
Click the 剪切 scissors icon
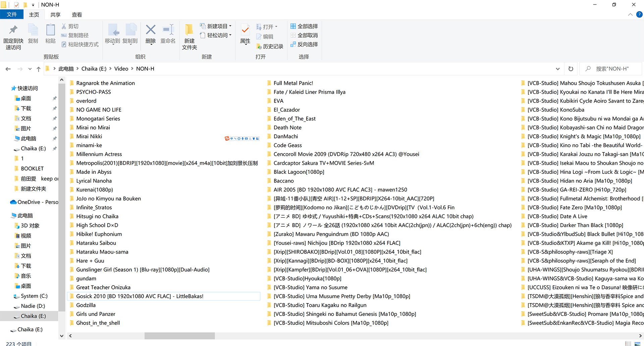pos(64,26)
